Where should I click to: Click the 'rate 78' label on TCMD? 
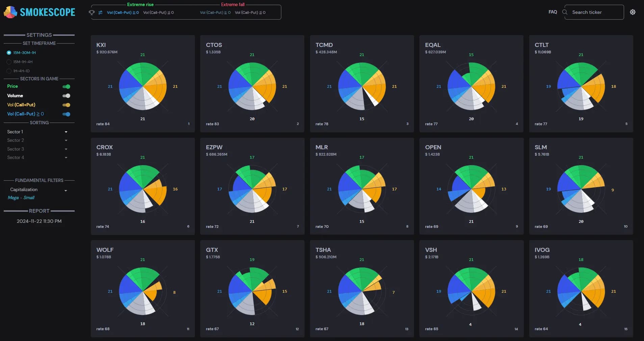point(322,124)
